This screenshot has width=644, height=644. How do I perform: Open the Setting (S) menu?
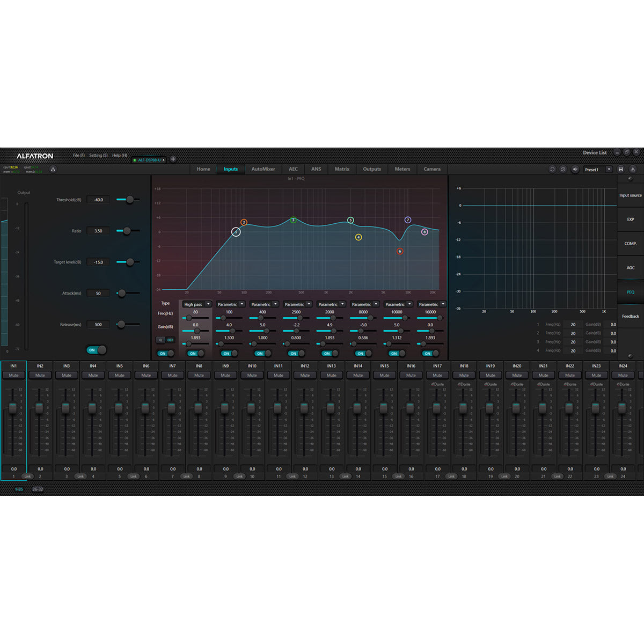[x=98, y=156]
